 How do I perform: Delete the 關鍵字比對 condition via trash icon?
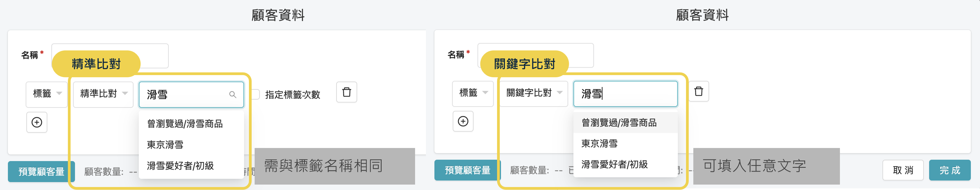point(698,91)
